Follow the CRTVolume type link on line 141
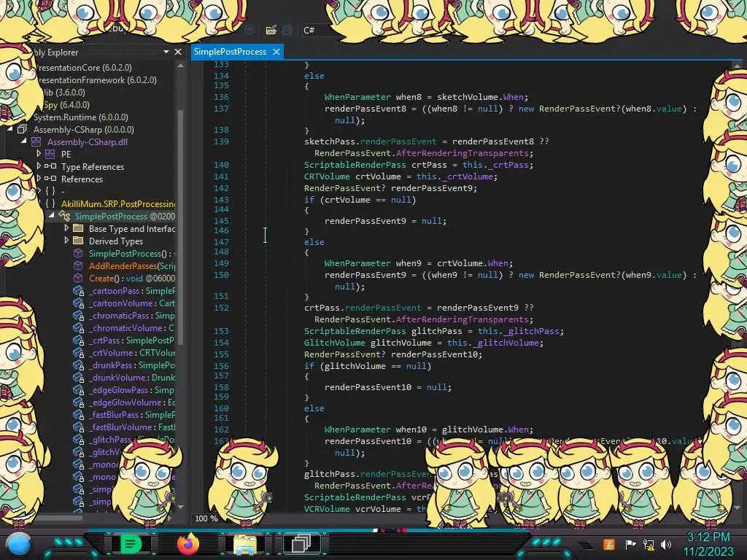The height and width of the screenshot is (560, 747). point(327,176)
